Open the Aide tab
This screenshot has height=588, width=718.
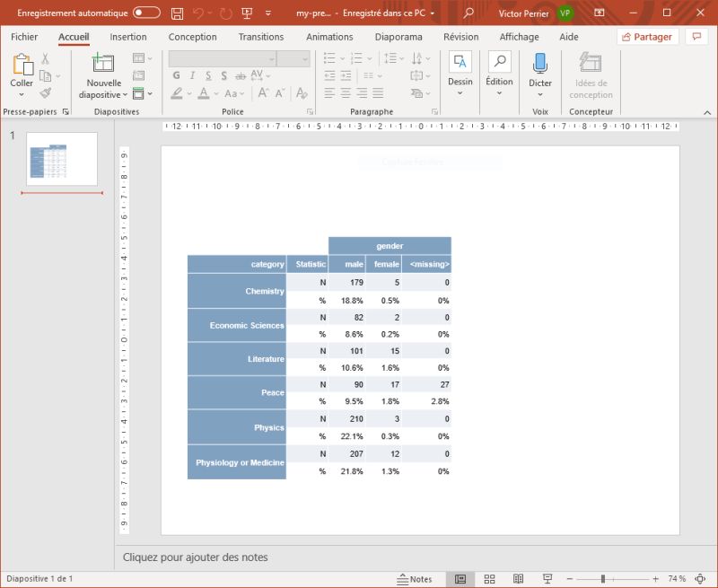tap(569, 37)
